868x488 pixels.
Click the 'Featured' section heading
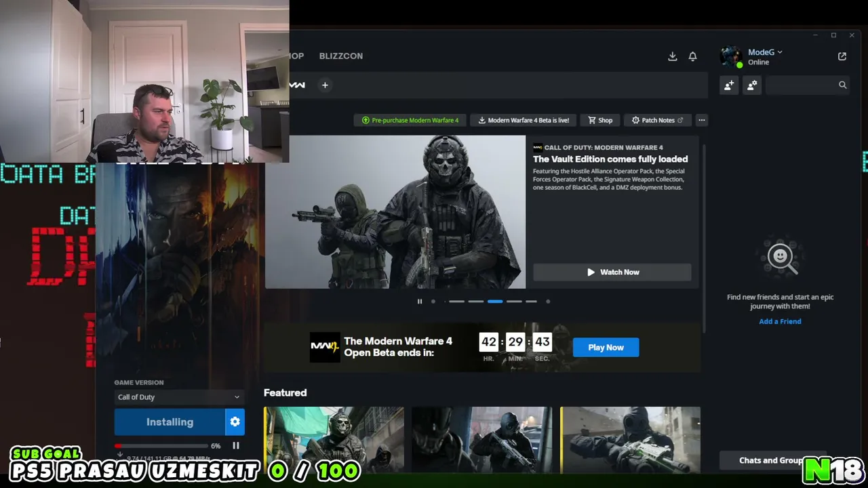tap(285, 393)
